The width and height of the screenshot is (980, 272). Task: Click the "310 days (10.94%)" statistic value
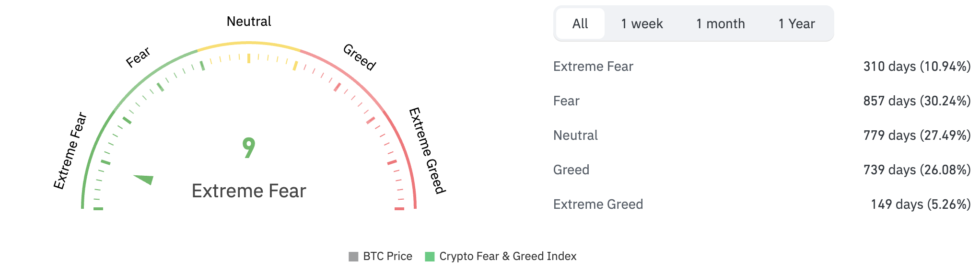tap(917, 67)
